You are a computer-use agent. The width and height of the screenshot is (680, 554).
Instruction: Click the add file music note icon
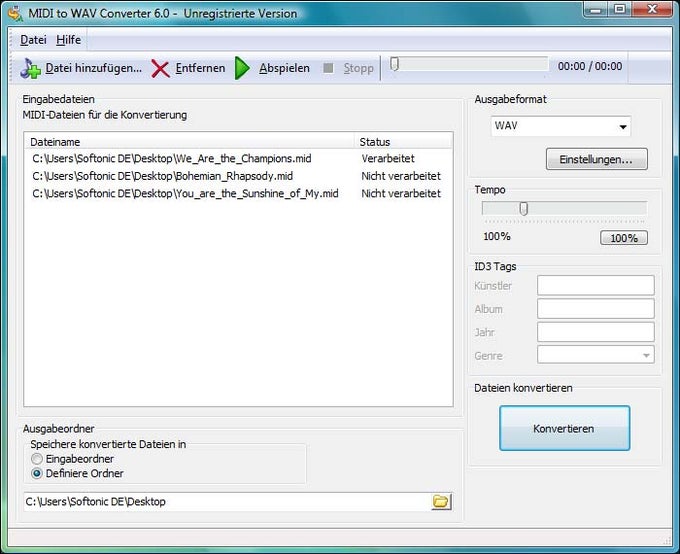30,69
